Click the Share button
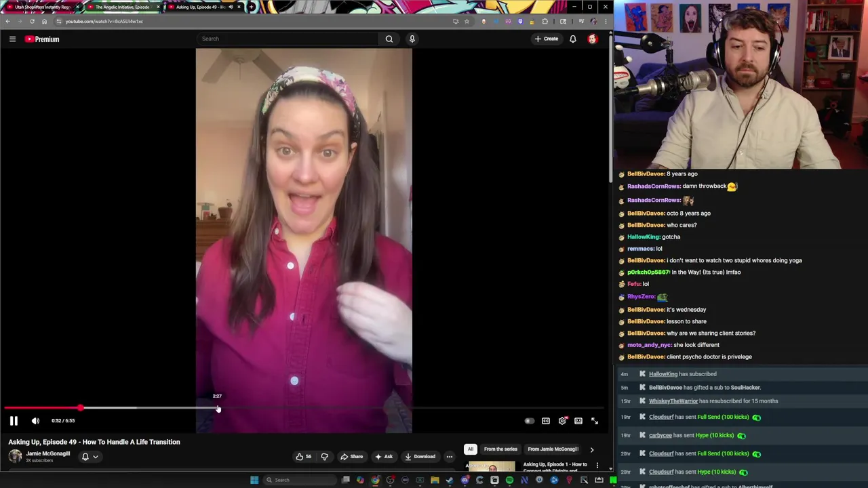This screenshot has height=488, width=868. point(351,457)
